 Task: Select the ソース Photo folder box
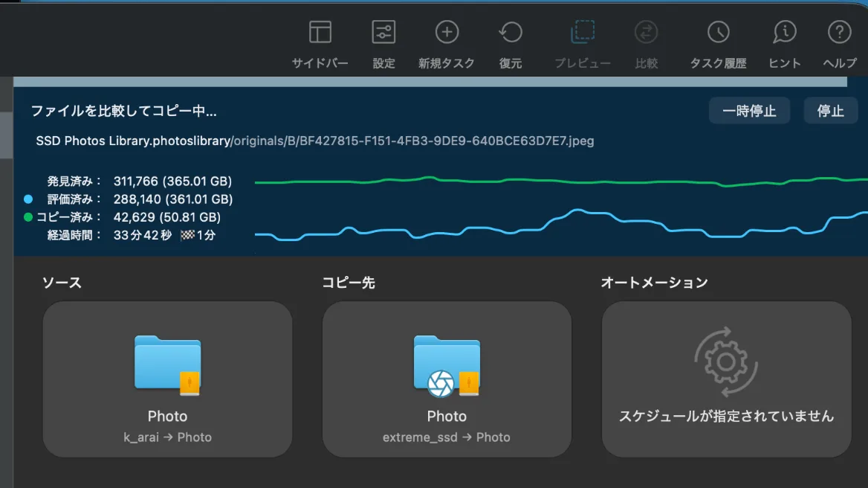pos(167,379)
